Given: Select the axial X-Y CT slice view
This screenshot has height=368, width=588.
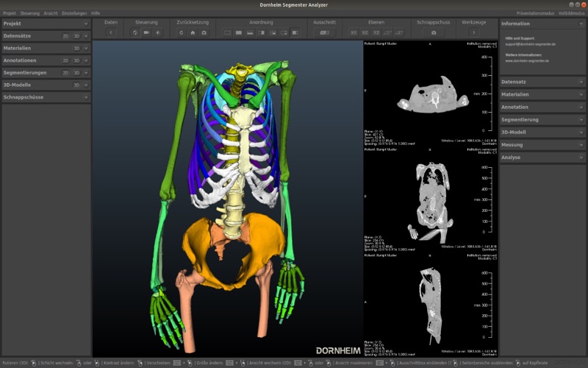Looking at the screenshot, I should click(x=431, y=93).
